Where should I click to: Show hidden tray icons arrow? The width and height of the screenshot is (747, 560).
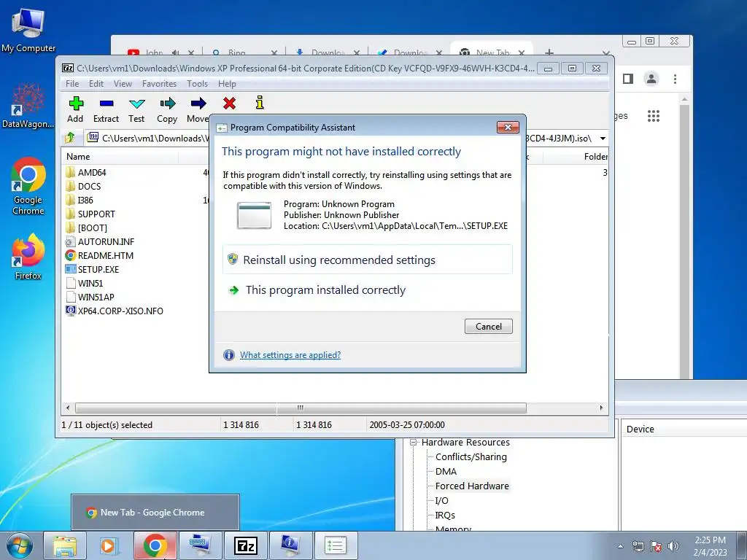pos(620,546)
